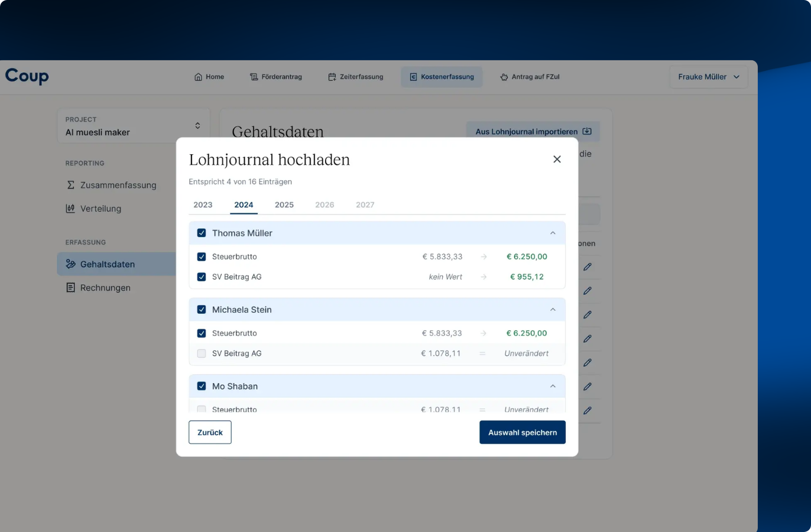Open the Frauke Müller user dropdown
Screen dimensions: 811x532
tap(708, 77)
